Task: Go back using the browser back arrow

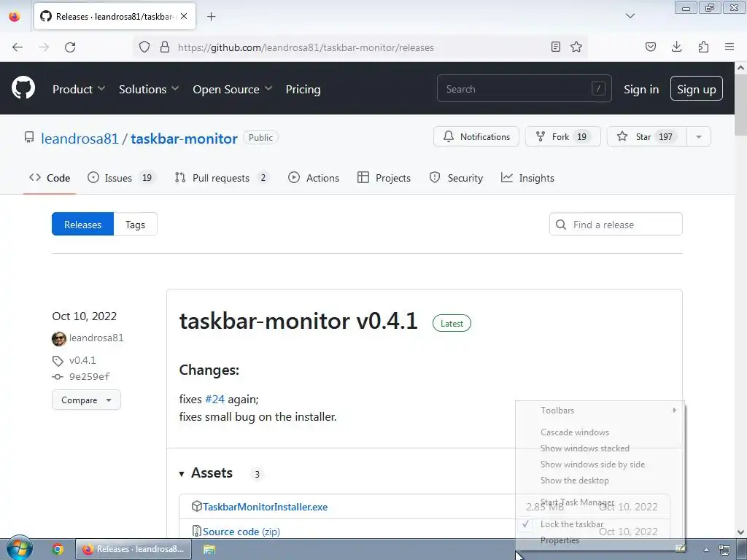Action: (18, 47)
